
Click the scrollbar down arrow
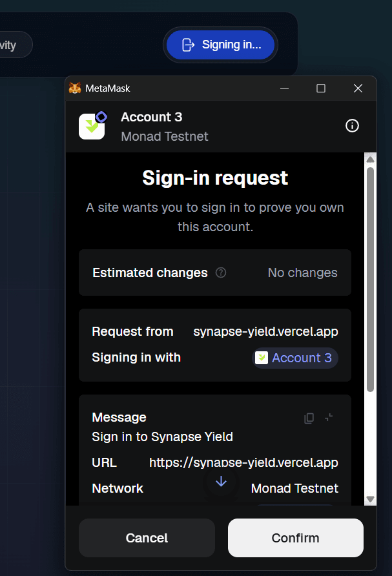click(370, 499)
